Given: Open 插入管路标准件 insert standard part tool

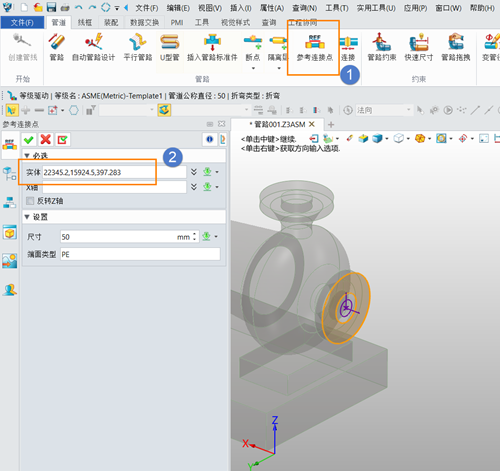Looking at the screenshot, I should click(212, 47).
